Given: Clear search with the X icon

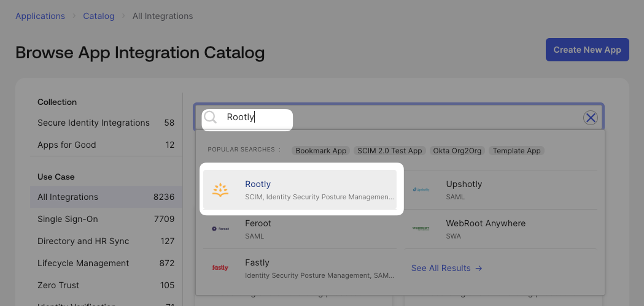Looking at the screenshot, I should point(591,118).
